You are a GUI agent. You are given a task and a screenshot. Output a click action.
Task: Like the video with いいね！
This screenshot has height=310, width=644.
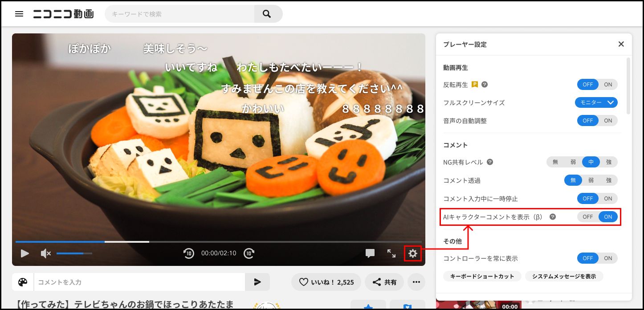tap(326, 281)
